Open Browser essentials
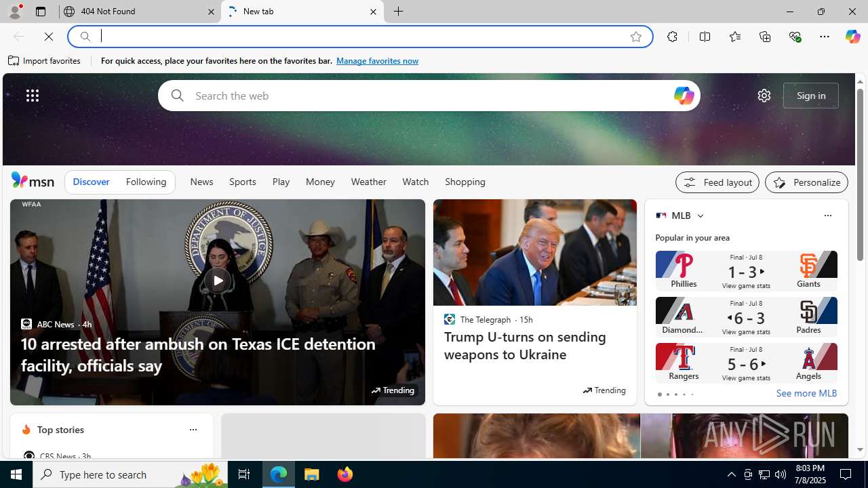The image size is (868, 488). 795,37
